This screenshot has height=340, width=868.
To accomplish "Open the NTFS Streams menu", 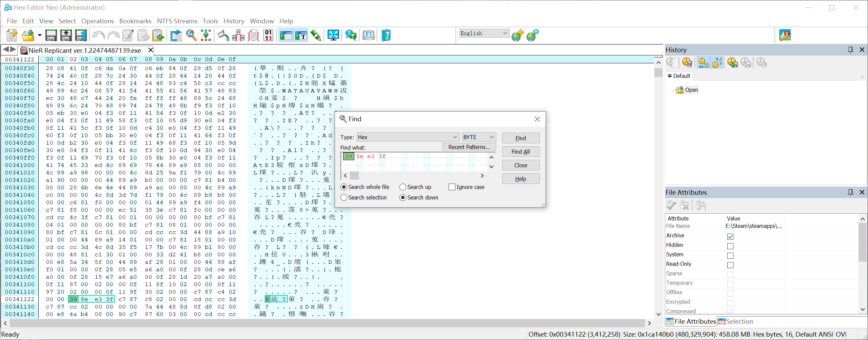I will click(x=177, y=21).
